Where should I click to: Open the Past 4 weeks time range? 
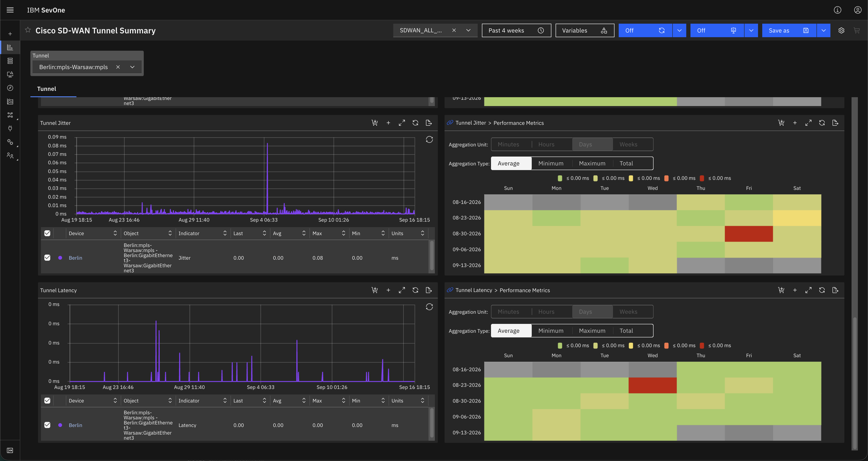[516, 30]
